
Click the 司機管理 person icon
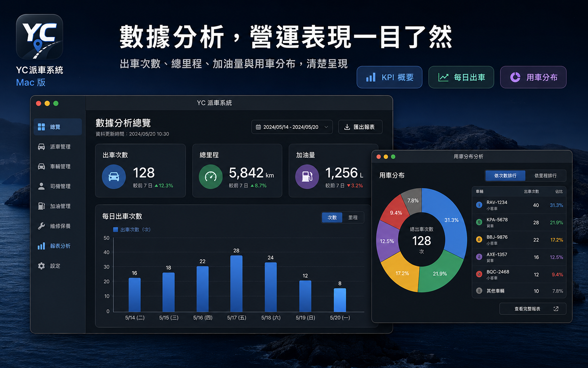click(x=41, y=186)
